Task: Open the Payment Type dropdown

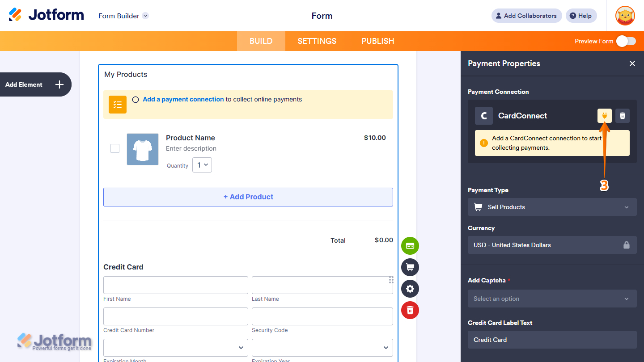Action: click(x=552, y=207)
